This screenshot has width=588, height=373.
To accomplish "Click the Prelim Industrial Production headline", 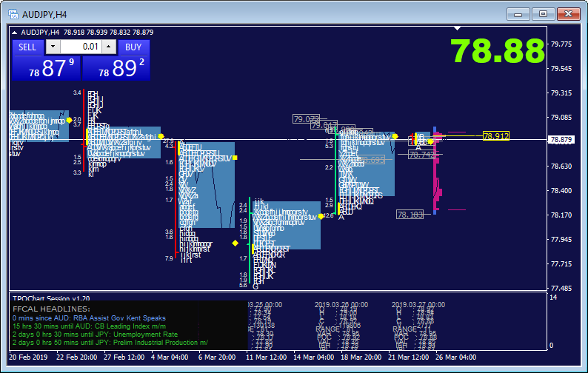I will pos(110,343).
